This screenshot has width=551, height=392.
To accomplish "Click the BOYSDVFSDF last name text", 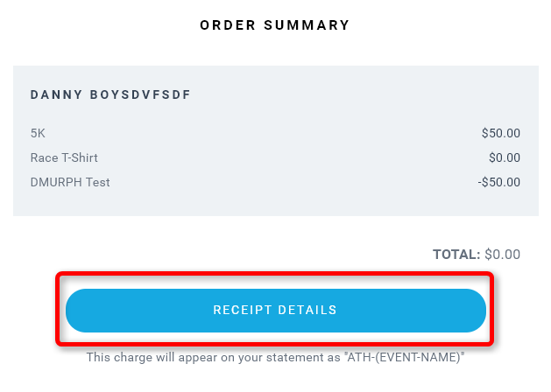I will pos(140,94).
